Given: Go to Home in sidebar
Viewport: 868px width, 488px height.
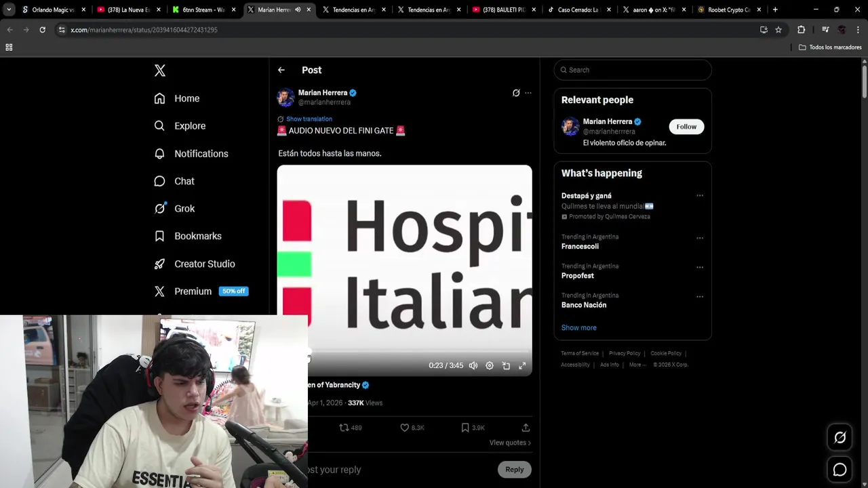Looking at the screenshot, I should pos(177,98).
